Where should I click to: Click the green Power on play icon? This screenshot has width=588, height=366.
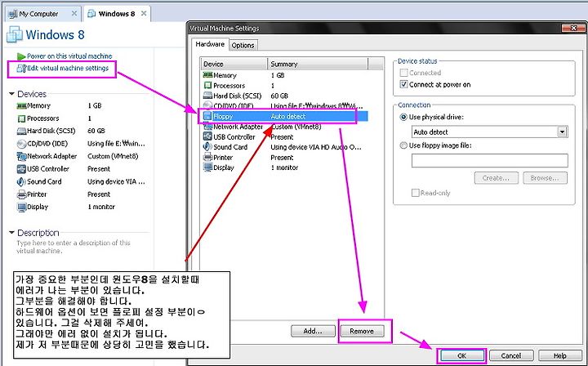pyautogui.click(x=21, y=56)
